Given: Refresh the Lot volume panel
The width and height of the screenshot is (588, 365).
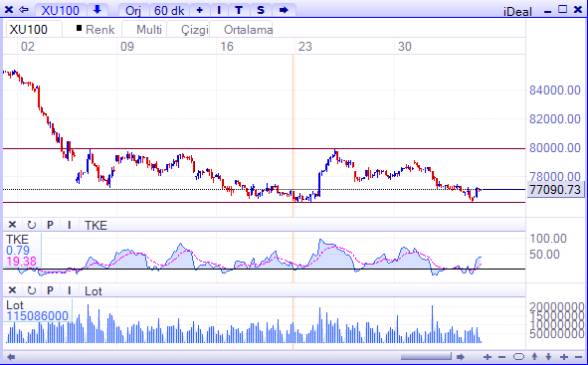Looking at the screenshot, I should click(x=32, y=290).
